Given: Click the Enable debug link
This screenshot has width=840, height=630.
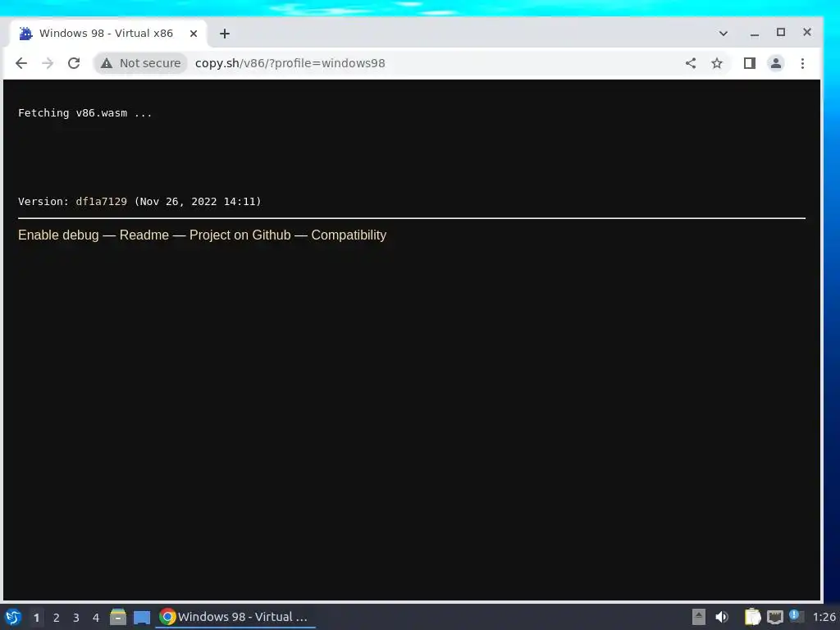Looking at the screenshot, I should click(x=58, y=235).
